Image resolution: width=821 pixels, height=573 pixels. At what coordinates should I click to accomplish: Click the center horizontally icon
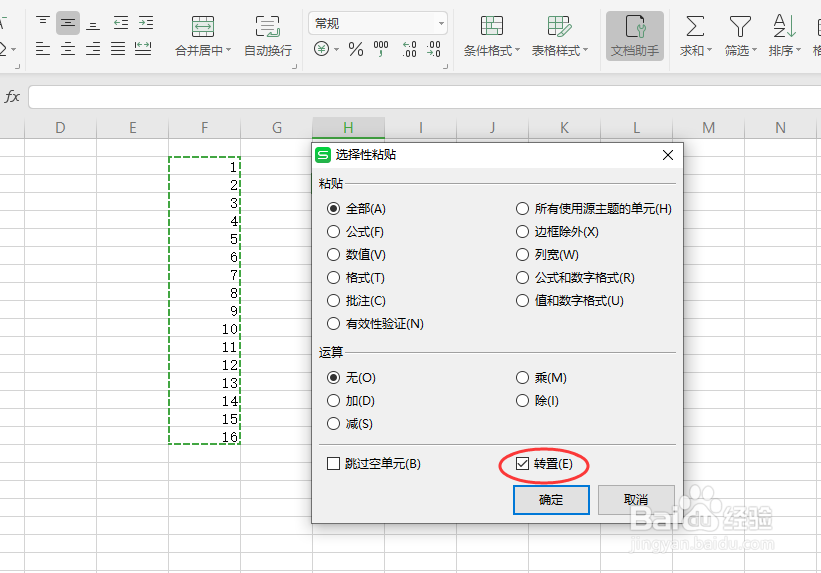coord(68,49)
